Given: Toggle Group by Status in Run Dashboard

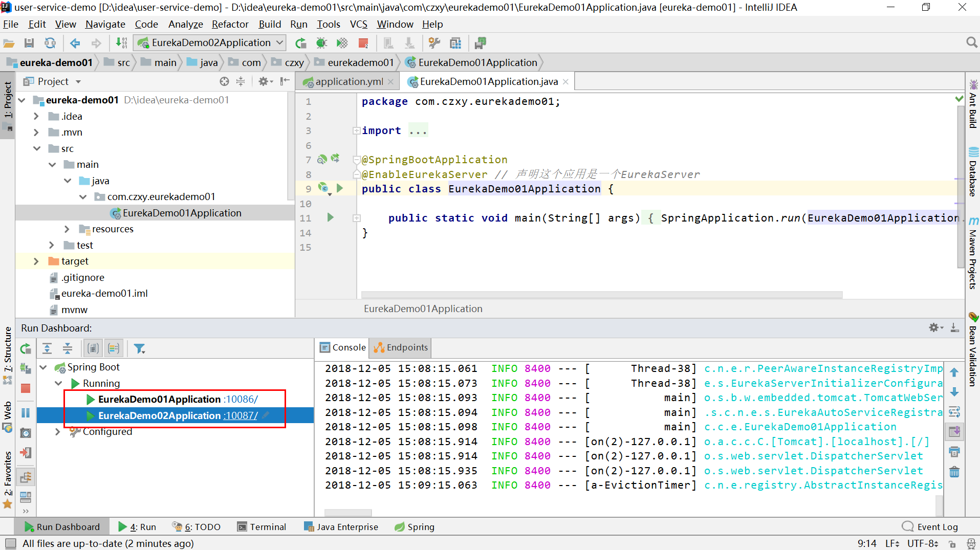Looking at the screenshot, I should 114,348.
